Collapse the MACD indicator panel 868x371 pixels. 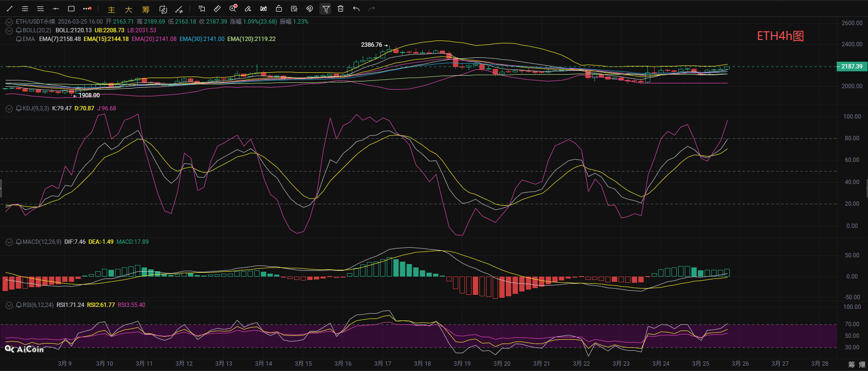[9, 242]
